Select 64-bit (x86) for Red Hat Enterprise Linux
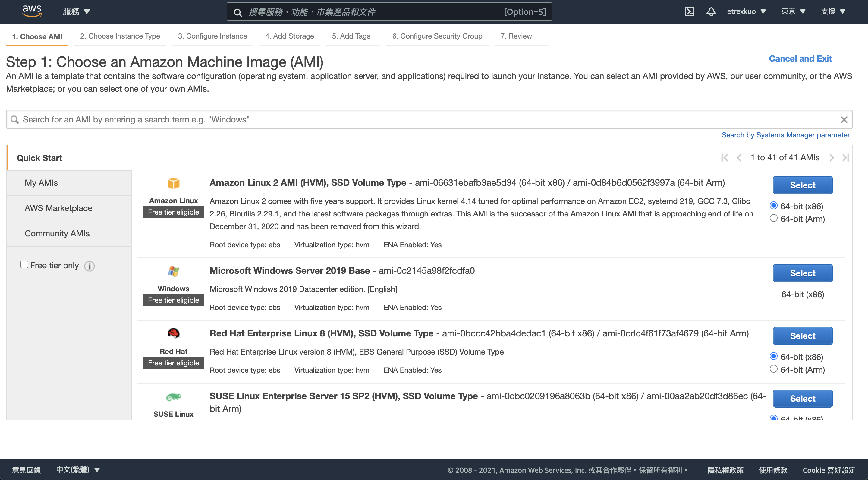Viewport: 868px width, 480px height. pos(773,356)
